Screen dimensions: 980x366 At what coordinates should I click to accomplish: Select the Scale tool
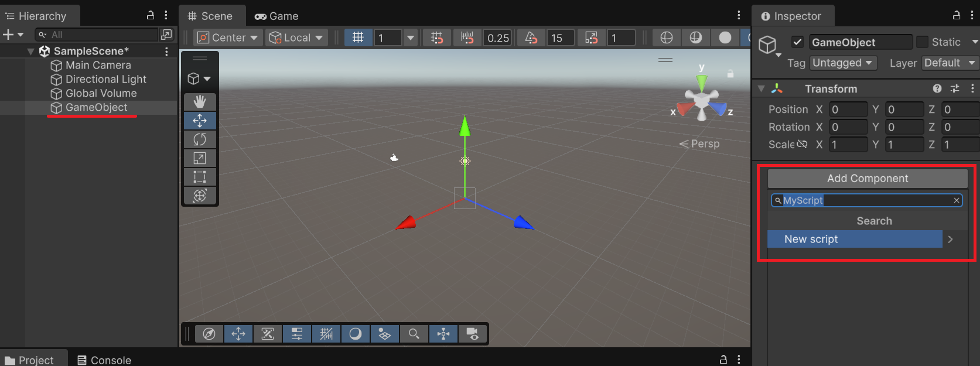point(200,158)
